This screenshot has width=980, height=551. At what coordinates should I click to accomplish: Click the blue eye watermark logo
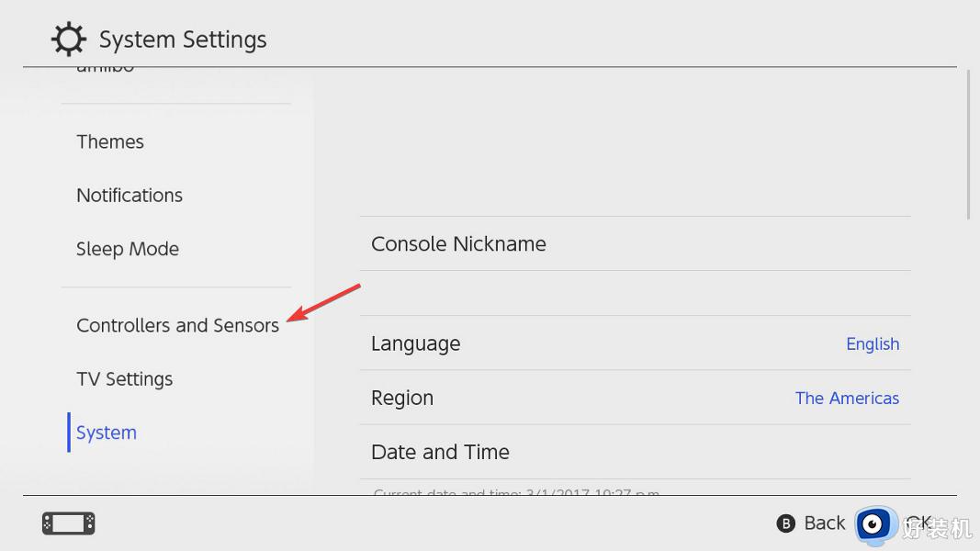point(873,523)
